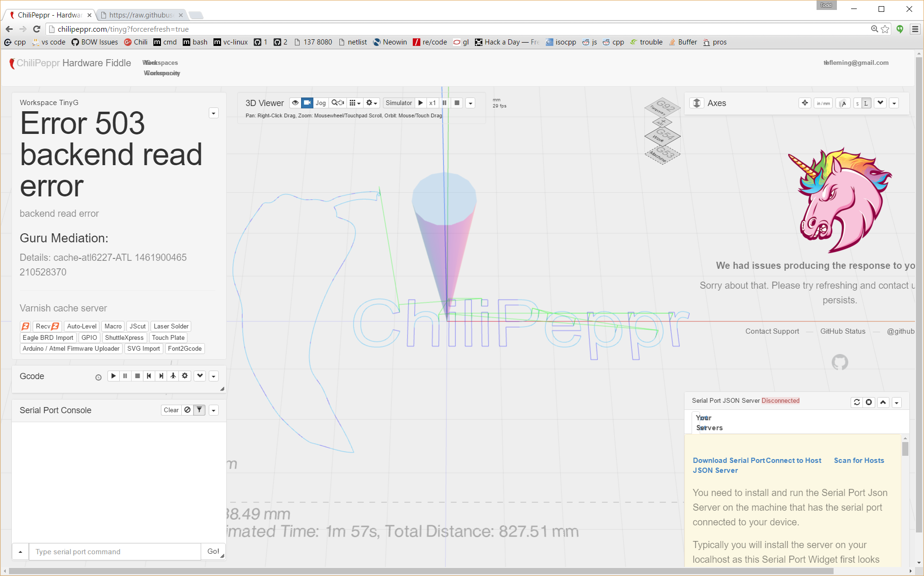This screenshot has width=924, height=576.
Task: Toggle the eye visibility button in 3D Viewer
Action: click(295, 103)
